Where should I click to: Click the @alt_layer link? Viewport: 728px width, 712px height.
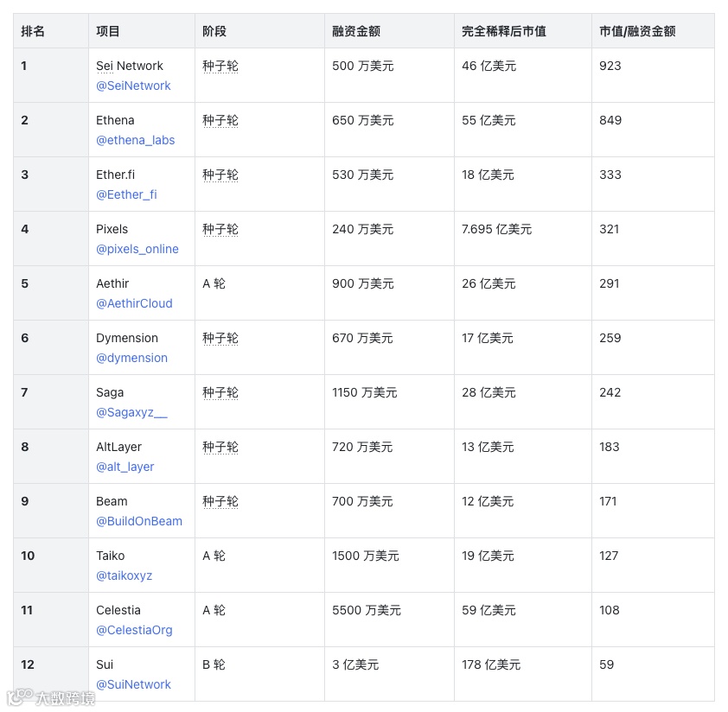click(x=125, y=467)
